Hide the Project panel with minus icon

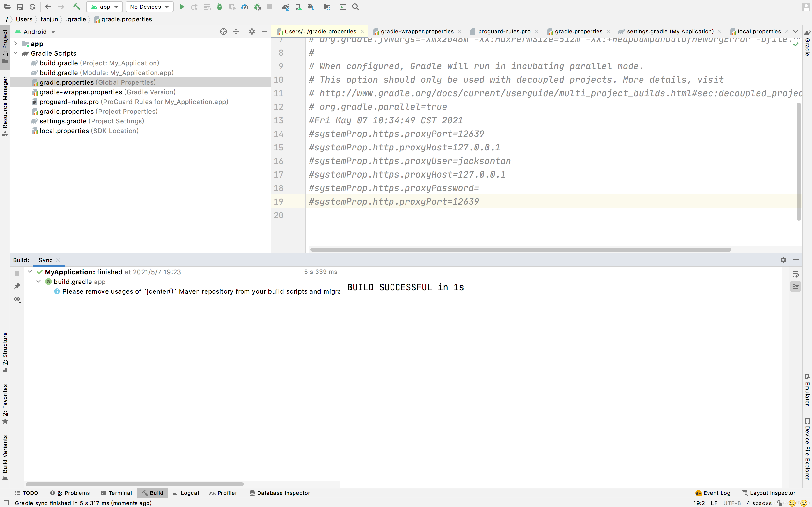(x=264, y=31)
